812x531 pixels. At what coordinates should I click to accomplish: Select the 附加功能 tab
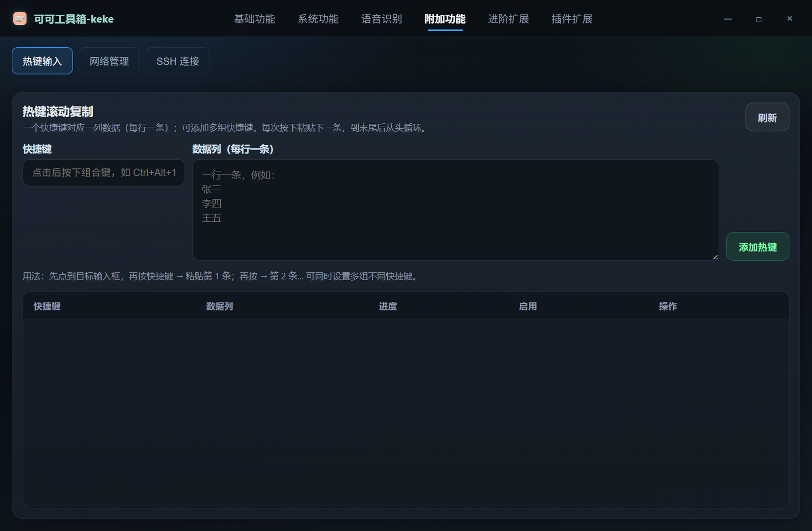(x=445, y=19)
